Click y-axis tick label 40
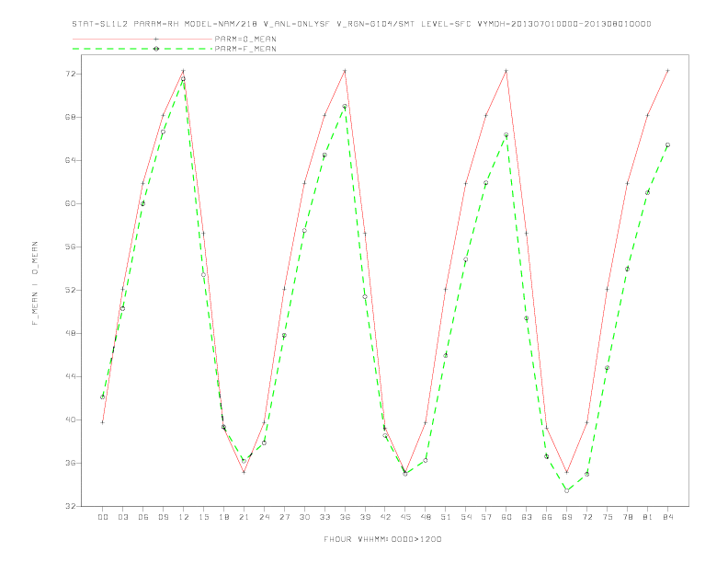The height and width of the screenshot is (563, 728). pos(71,419)
